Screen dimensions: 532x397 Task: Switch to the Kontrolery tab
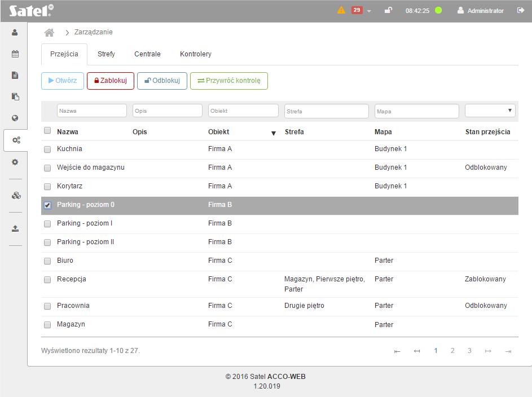[195, 54]
